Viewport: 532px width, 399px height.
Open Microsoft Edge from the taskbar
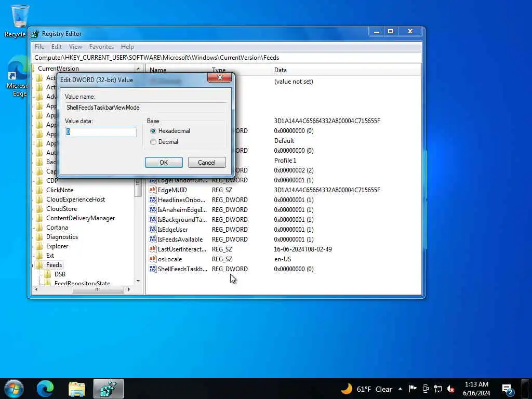[45, 389]
